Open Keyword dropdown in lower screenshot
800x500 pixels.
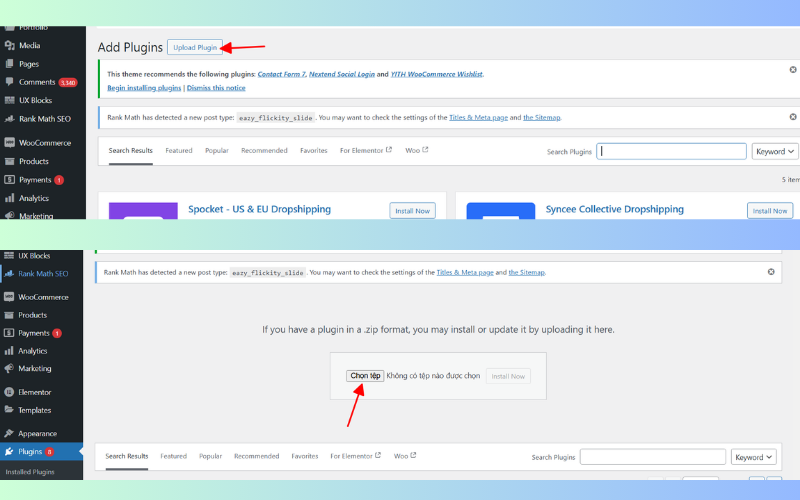(754, 457)
